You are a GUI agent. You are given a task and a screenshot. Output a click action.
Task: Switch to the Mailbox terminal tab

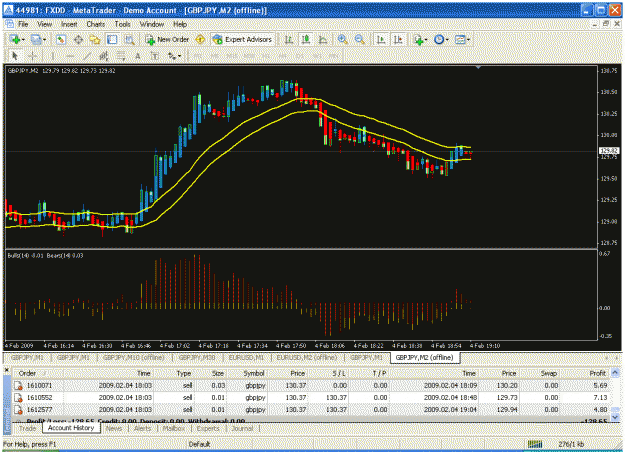click(x=174, y=428)
